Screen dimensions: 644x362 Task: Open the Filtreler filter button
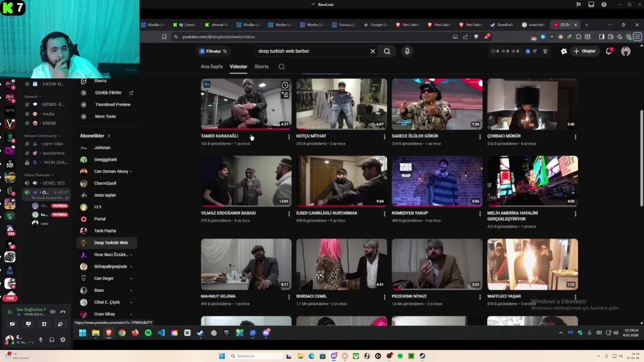click(213, 51)
